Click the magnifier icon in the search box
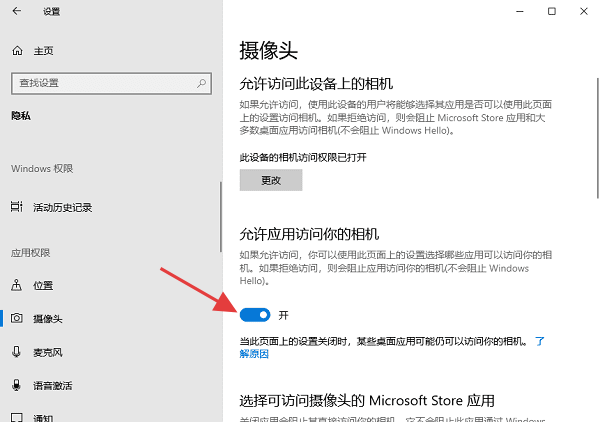Screen dimensions: 600x422 201,82
